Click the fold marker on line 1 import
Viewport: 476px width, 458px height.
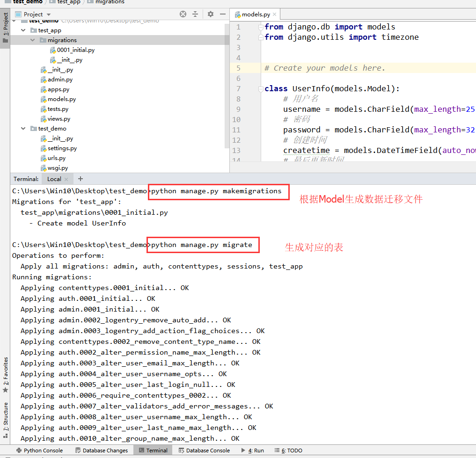point(261,27)
